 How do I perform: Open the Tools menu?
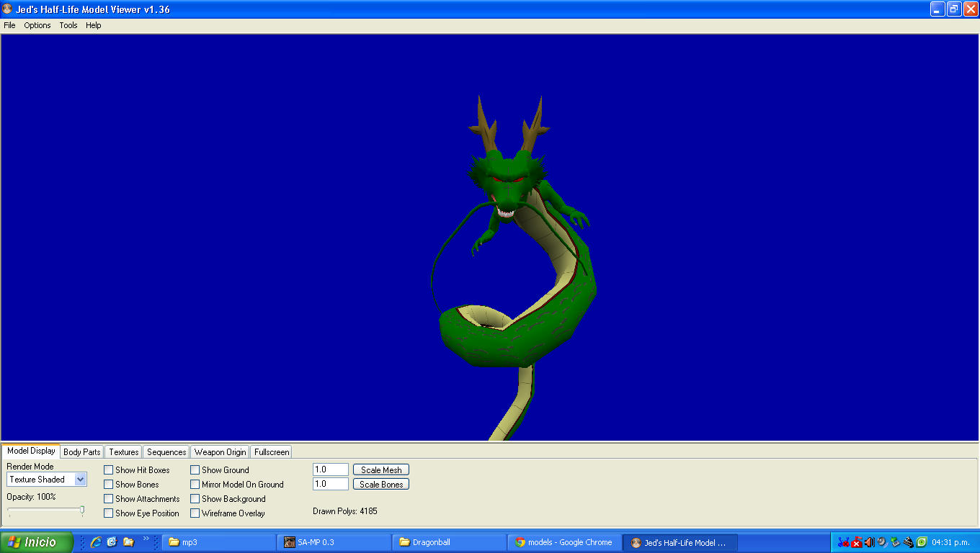tap(68, 25)
